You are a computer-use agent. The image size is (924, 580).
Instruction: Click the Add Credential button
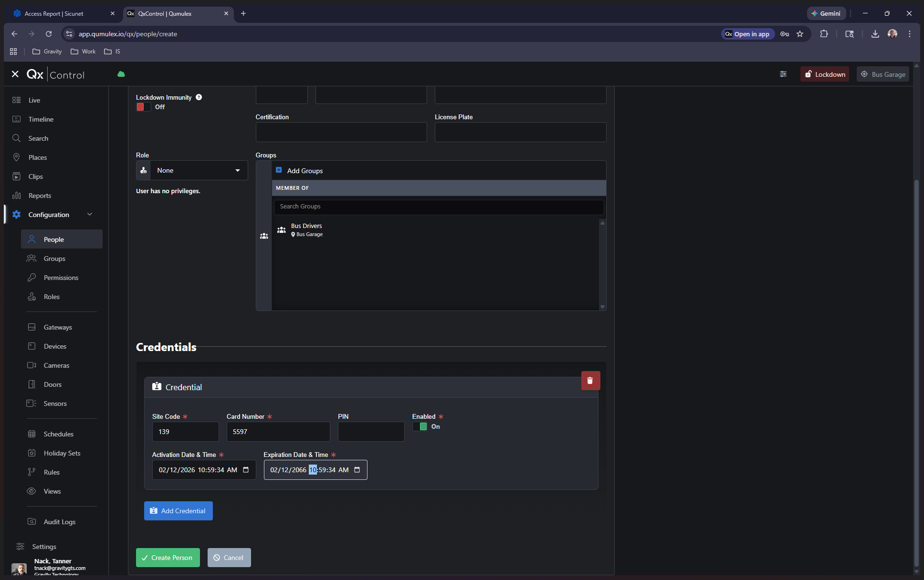coord(178,511)
